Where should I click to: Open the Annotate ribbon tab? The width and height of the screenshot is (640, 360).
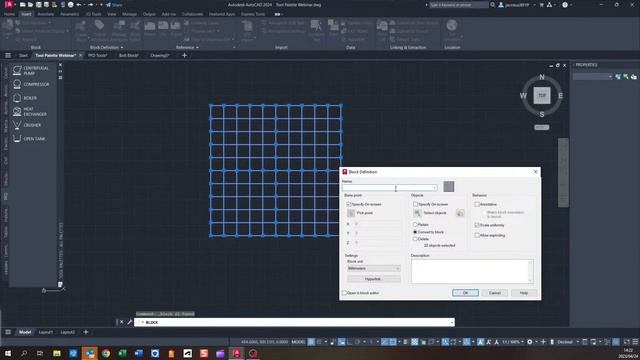point(46,14)
